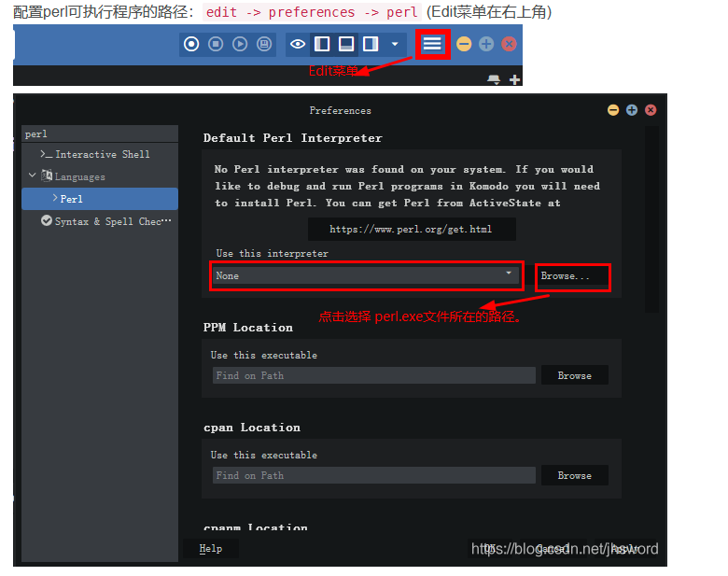Click the 'Use this interpreter' label
The image size is (728, 576).
(273, 254)
